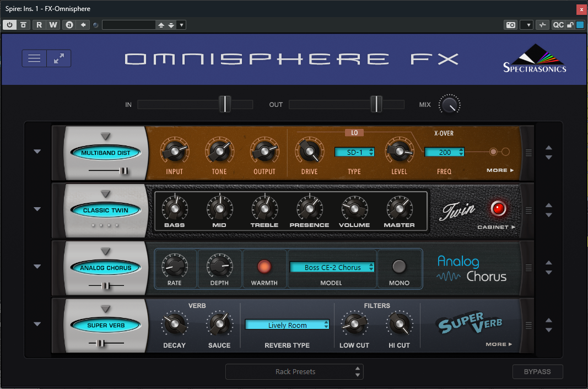Click the hamburger menu icon in header
Screen dimensions: 588x389
click(34, 58)
